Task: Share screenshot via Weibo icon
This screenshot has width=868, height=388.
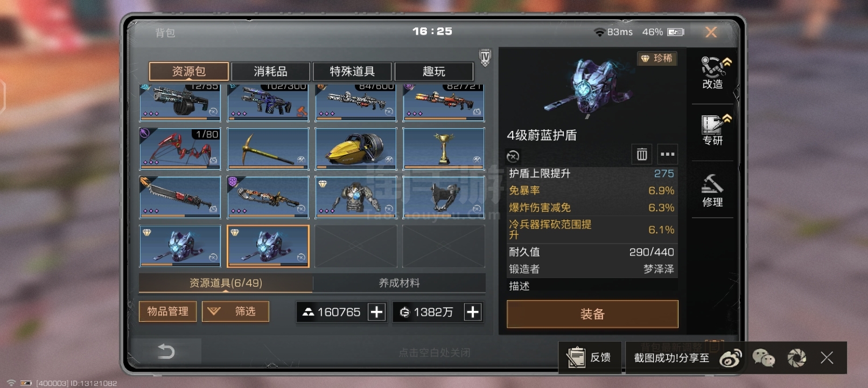Action: [731, 358]
